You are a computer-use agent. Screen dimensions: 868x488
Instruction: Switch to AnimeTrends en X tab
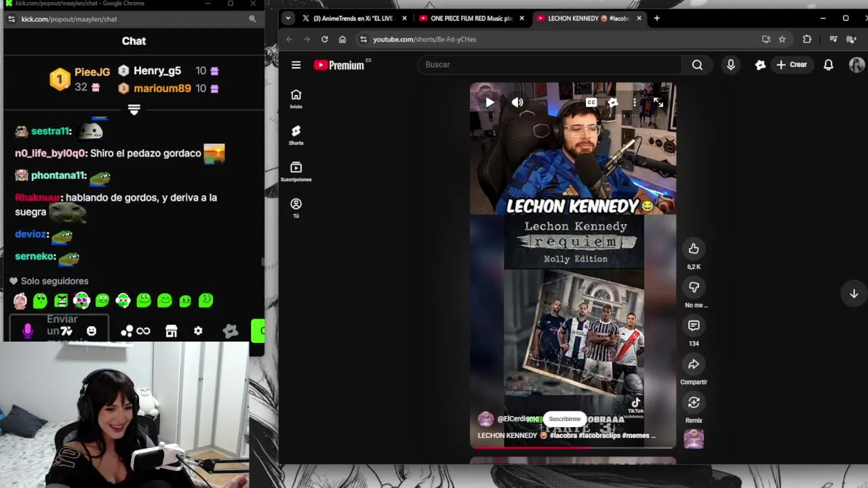click(x=355, y=18)
